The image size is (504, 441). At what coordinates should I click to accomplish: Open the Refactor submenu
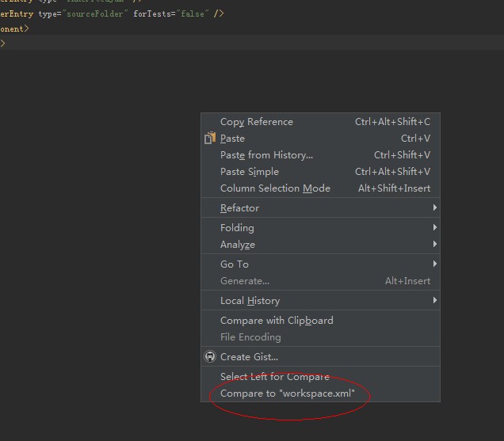[x=320, y=208]
